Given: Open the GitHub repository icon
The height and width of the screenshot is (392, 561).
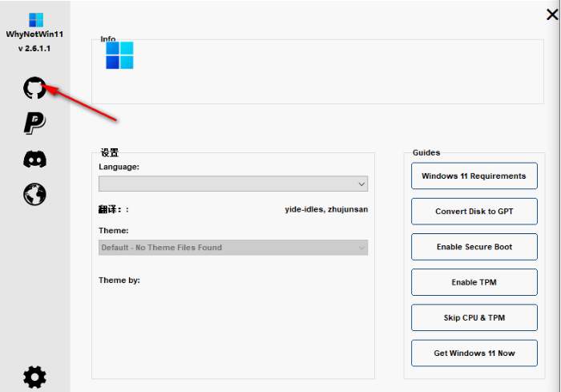Looking at the screenshot, I should (34, 88).
